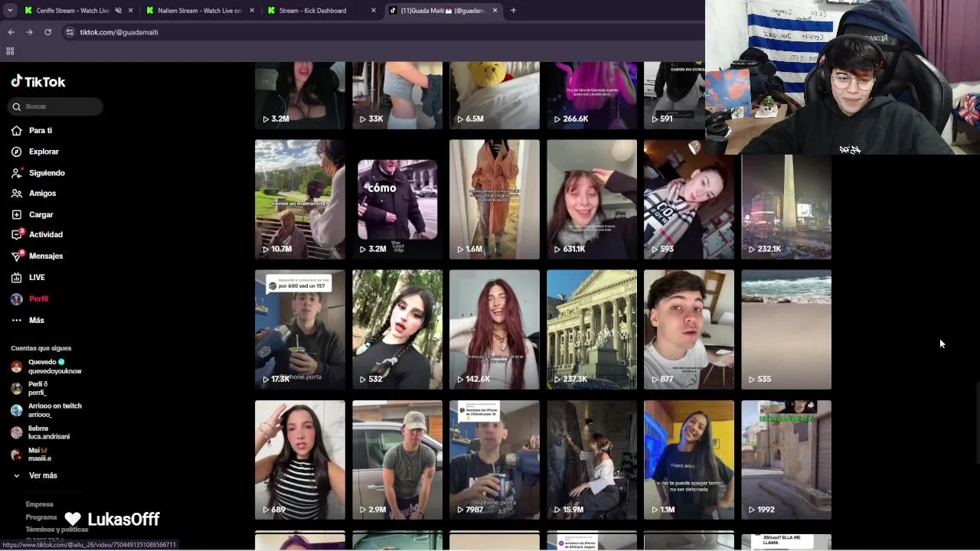This screenshot has height=551, width=980.
Task: Click the search magnifier icon in Buscar
Action: click(17, 106)
